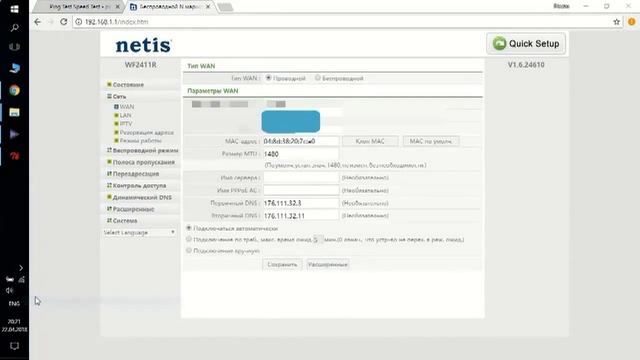This screenshot has height=360, width=640.
Task: Click the secondary DNS field 176.111.32.11
Action: (x=301, y=216)
